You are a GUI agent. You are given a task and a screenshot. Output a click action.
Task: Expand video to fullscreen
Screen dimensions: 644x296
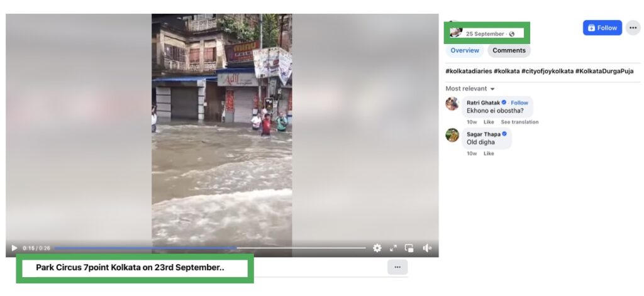coord(393,248)
